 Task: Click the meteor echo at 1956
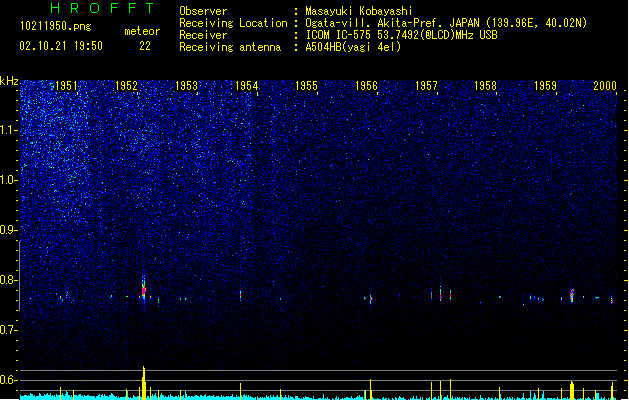tap(370, 299)
